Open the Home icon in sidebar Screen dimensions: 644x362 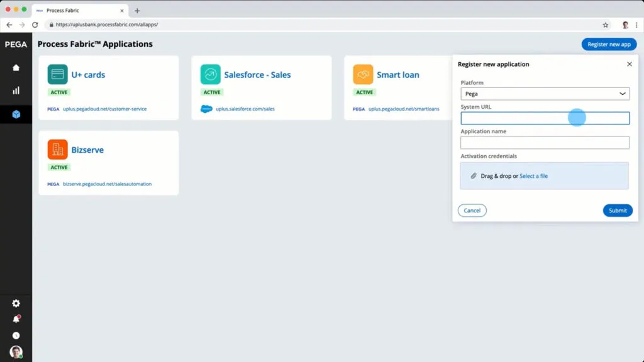(16, 68)
